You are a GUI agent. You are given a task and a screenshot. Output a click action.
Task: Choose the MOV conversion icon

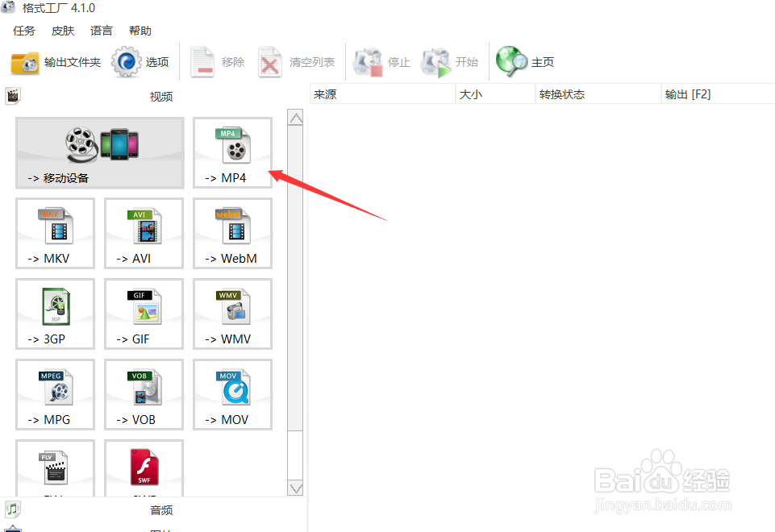coord(232,395)
